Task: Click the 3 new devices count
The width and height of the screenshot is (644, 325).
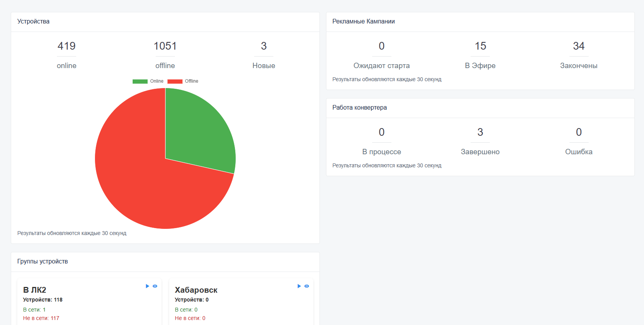Action: coord(264,46)
